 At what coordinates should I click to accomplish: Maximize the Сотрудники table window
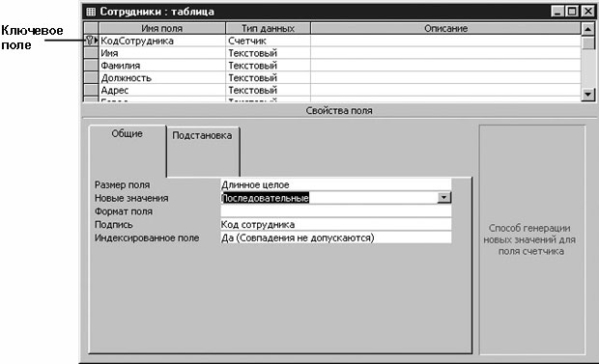[x=572, y=12]
